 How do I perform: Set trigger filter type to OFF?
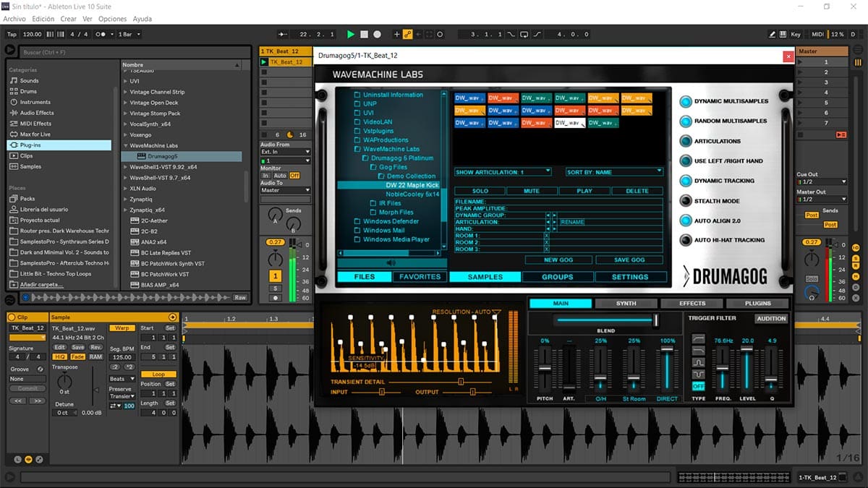[x=698, y=386]
